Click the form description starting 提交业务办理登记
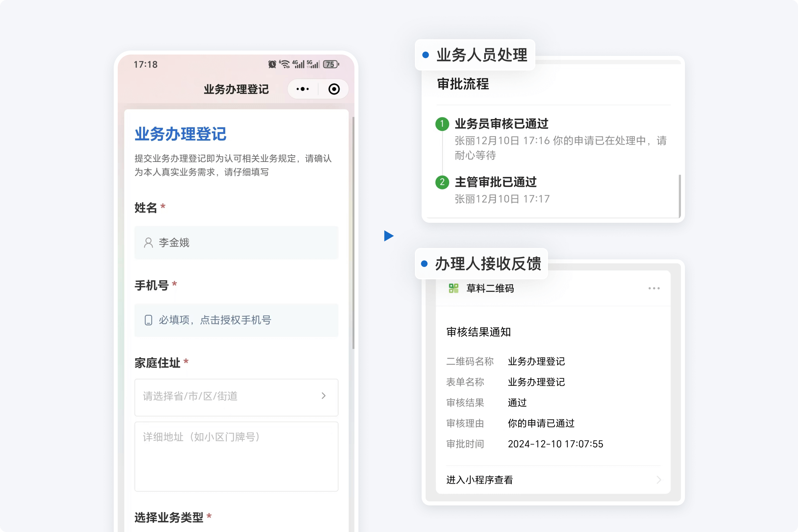Image resolution: width=798 pixels, height=532 pixels. pyautogui.click(x=233, y=165)
